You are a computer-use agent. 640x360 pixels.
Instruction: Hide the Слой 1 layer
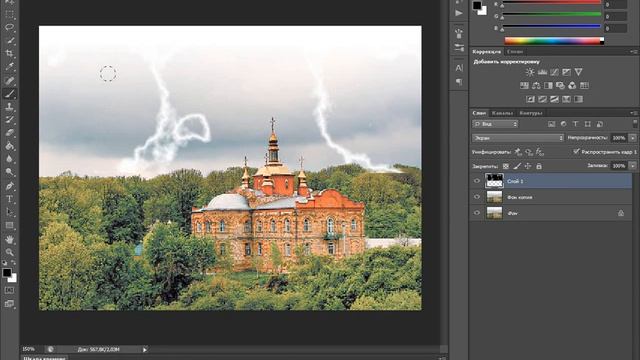(x=477, y=181)
